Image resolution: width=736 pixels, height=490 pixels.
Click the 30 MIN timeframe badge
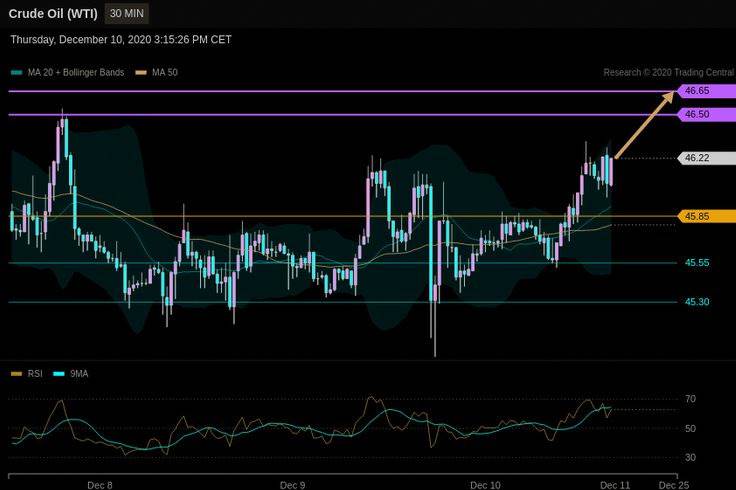pos(127,14)
